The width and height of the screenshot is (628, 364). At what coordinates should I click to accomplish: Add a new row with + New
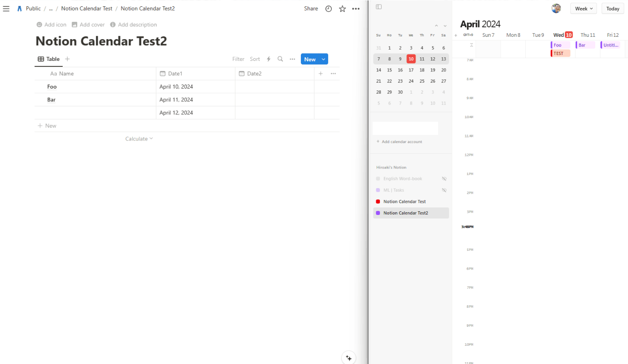47,126
